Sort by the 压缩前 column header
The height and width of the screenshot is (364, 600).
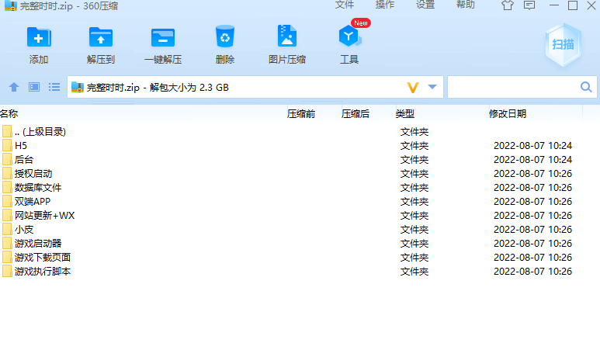[x=300, y=113]
